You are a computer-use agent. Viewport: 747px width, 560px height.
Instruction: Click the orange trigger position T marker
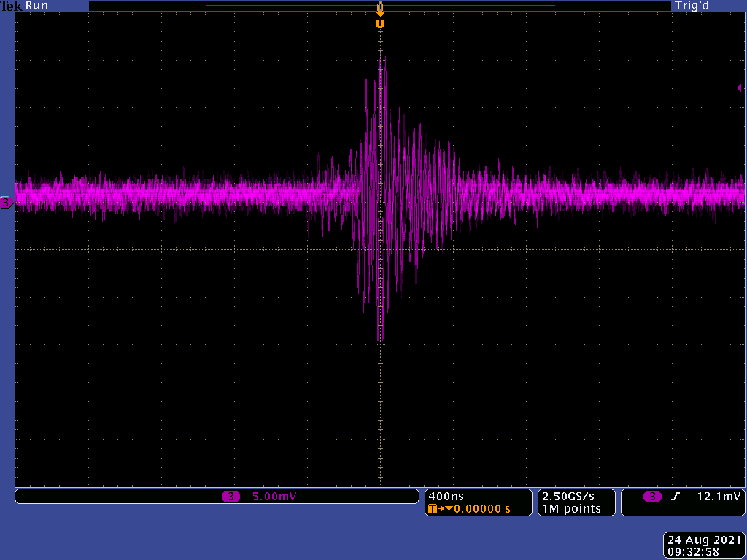pos(379,23)
